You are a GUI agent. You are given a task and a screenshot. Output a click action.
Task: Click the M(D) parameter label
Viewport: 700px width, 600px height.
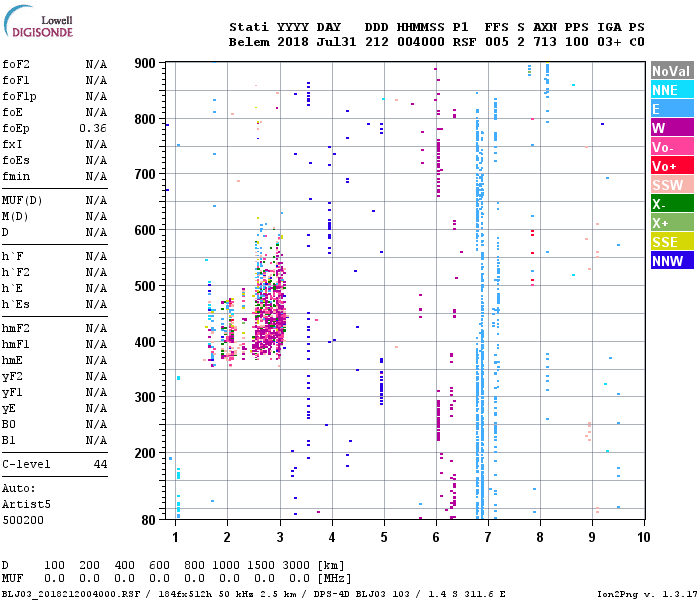[15, 216]
